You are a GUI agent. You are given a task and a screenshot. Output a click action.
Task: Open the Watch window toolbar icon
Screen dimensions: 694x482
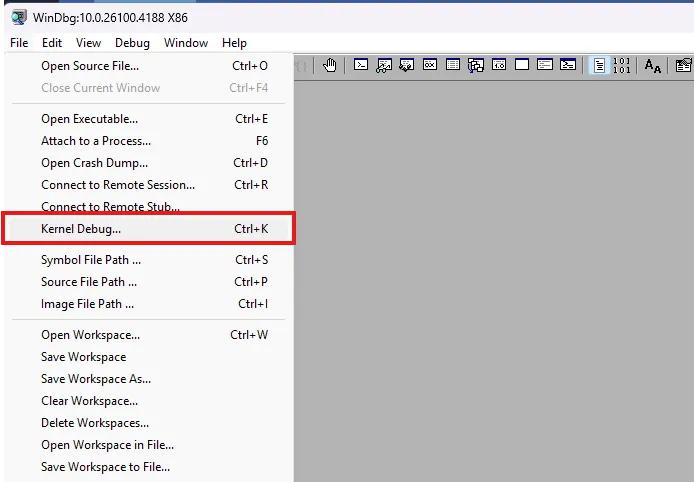click(384, 65)
